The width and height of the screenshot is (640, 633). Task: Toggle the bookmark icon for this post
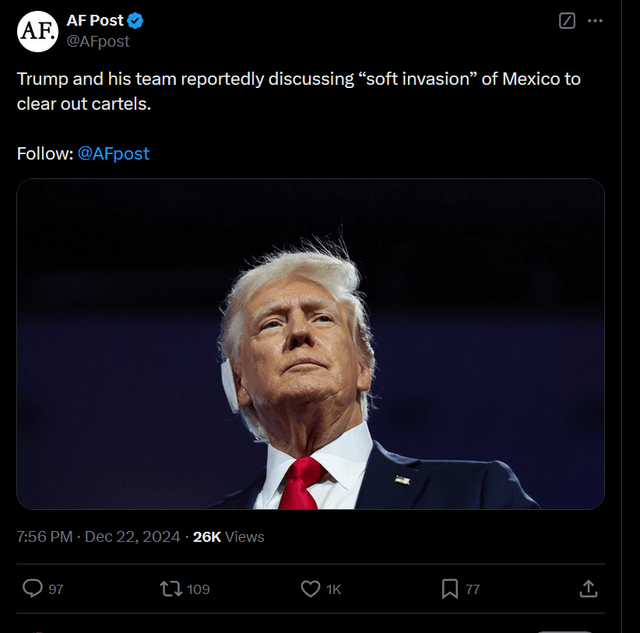[450, 589]
